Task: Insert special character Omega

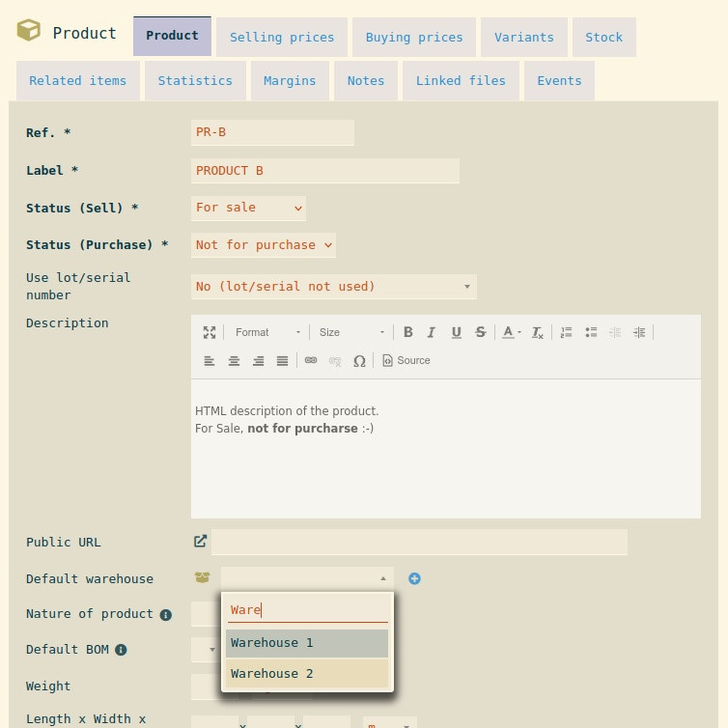Action: tap(359, 361)
